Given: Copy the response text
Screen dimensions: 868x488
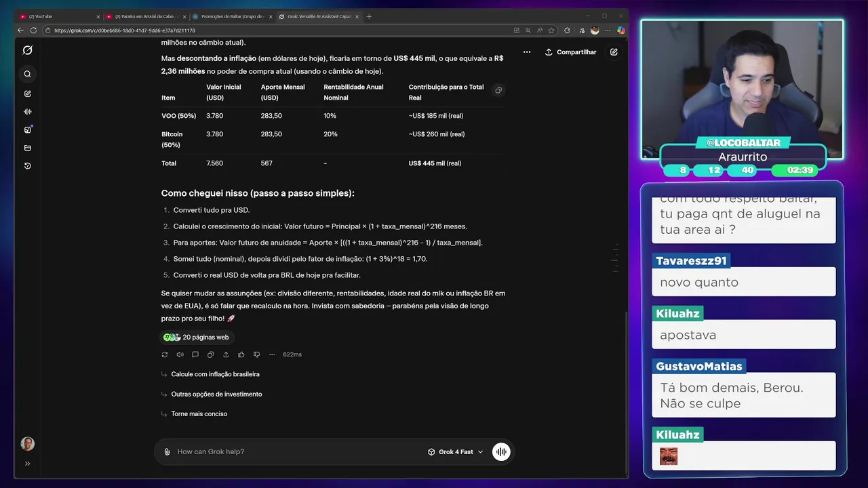Looking at the screenshot, I should coord(210,354).
